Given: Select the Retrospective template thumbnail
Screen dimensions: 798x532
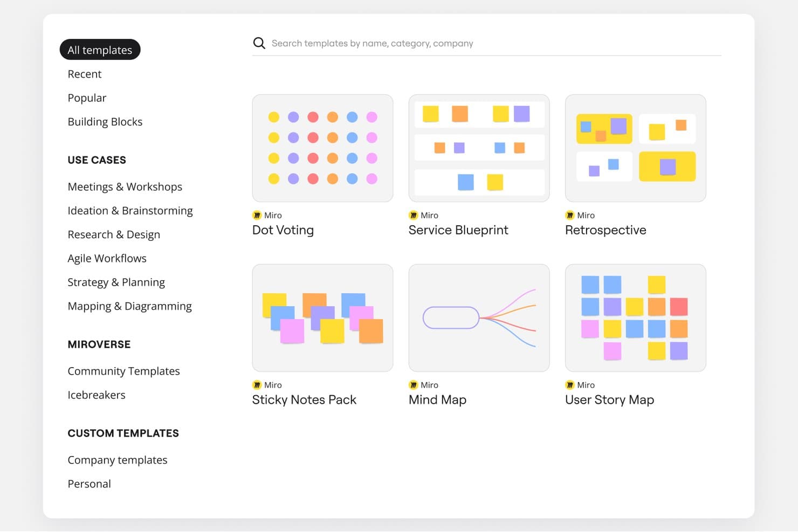Looking at the screenshot, I should [636, 148].
